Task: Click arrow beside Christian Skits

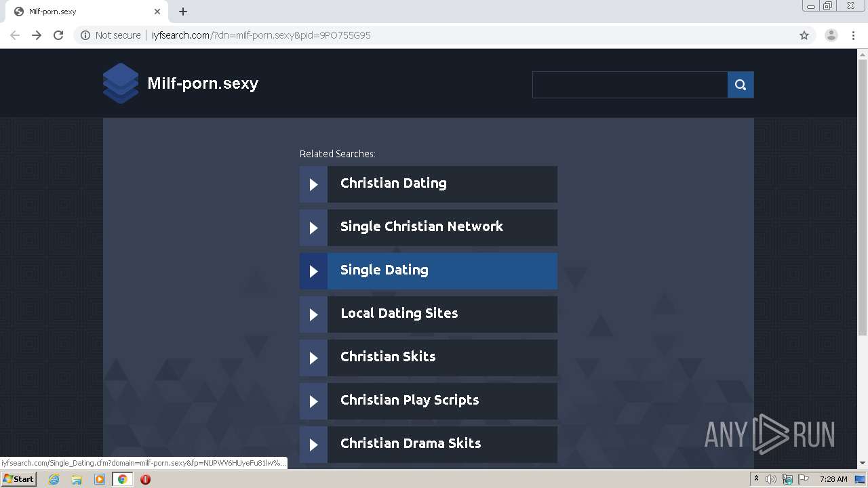Action: tap(313, 358)
